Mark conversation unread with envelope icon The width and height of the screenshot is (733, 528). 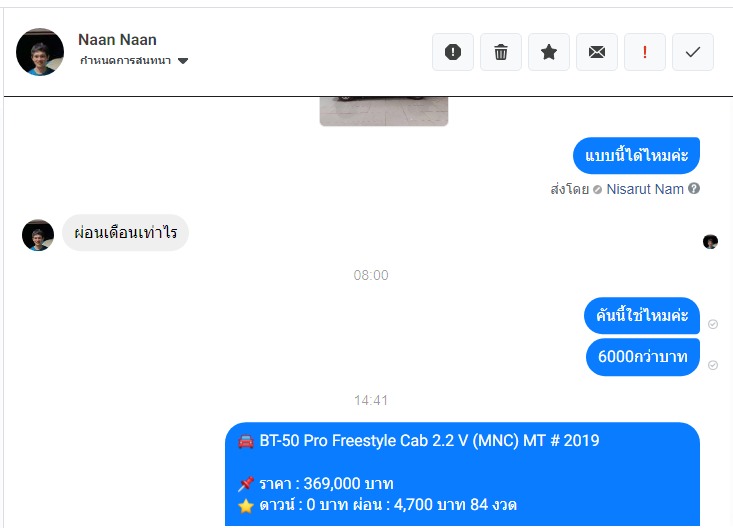pyautogui.click(x=596, y=52)
